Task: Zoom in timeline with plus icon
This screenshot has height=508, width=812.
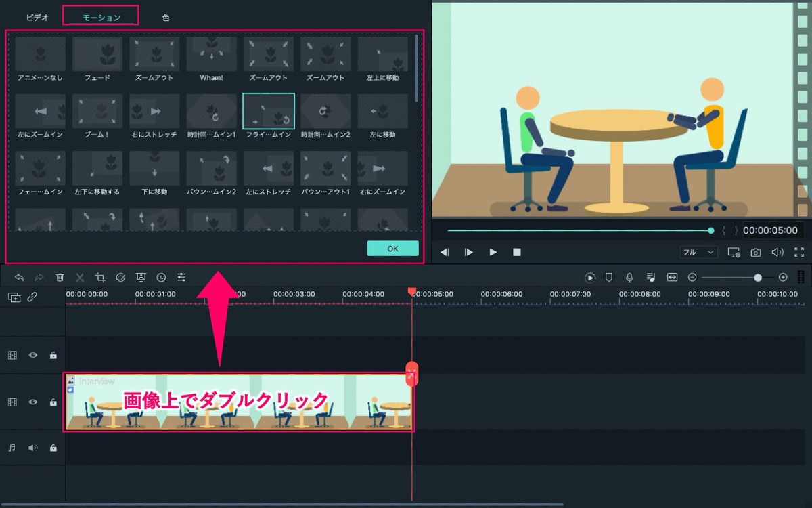Action: point(783,277)
